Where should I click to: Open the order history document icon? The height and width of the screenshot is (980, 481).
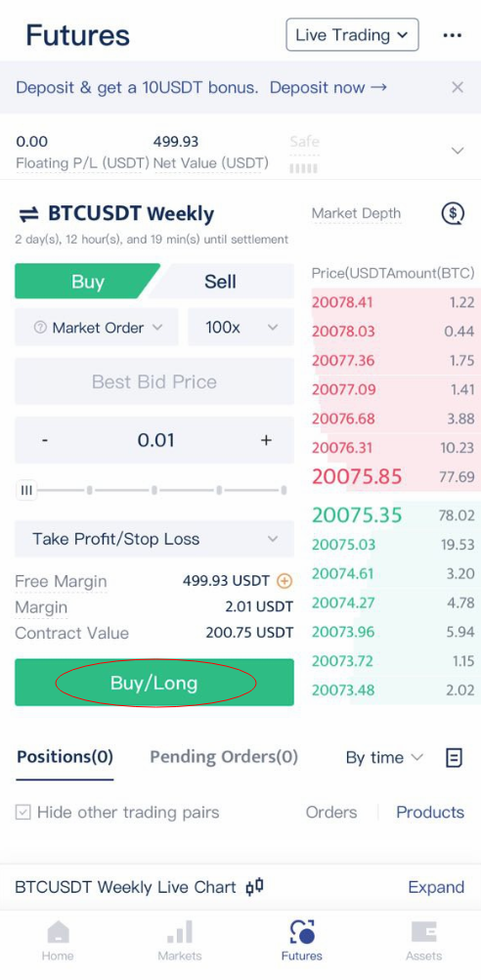(455, 758)
